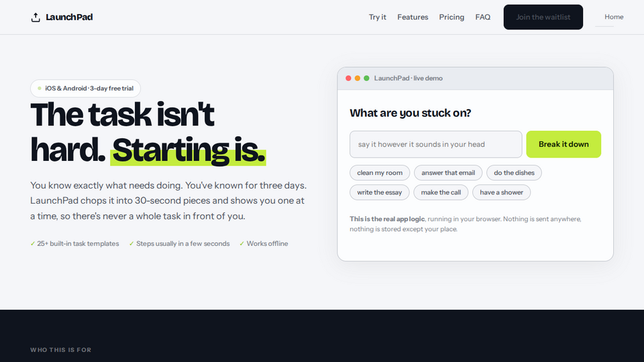Click the green dot in the demo window
The image size is (644, 362).
click(x=366, y=78)
